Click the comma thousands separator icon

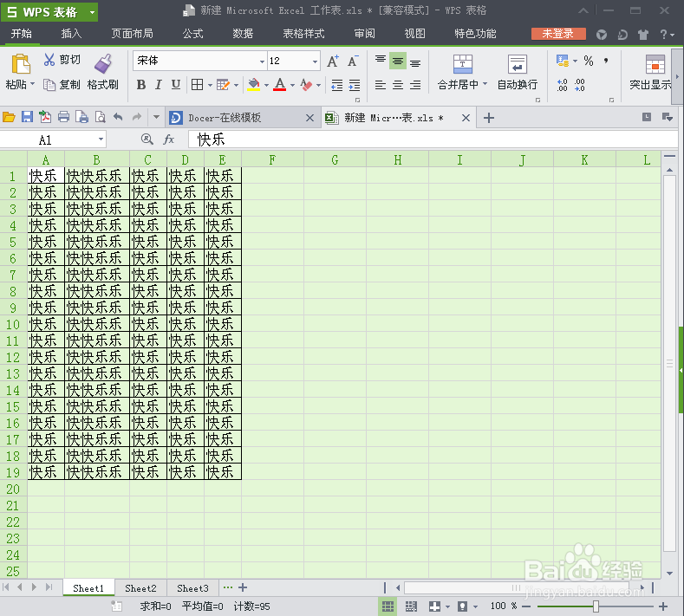(x=606, y=61)
